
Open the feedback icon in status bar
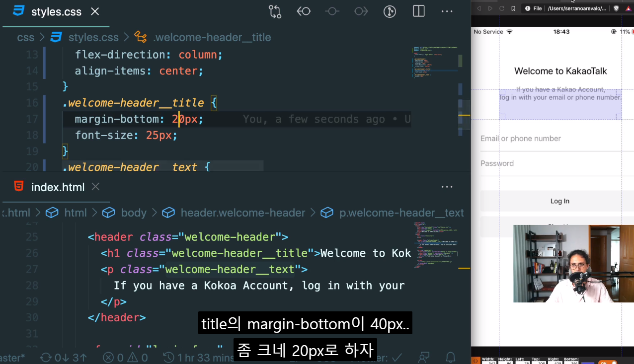click(424, 358)
